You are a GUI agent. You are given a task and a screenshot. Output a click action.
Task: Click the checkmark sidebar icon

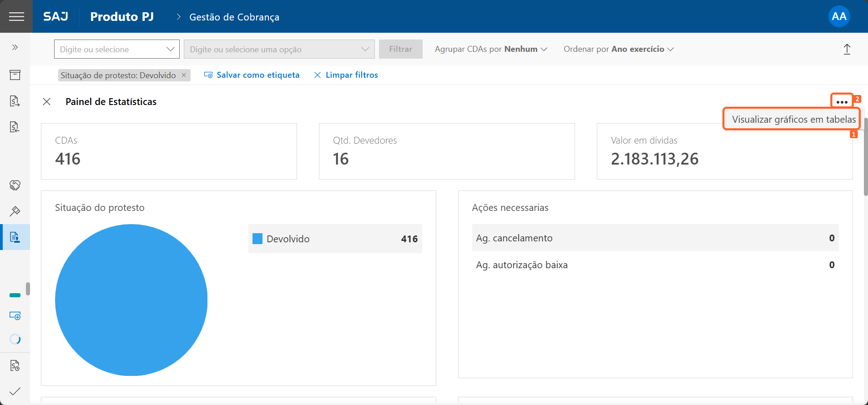tap(15, 391)
